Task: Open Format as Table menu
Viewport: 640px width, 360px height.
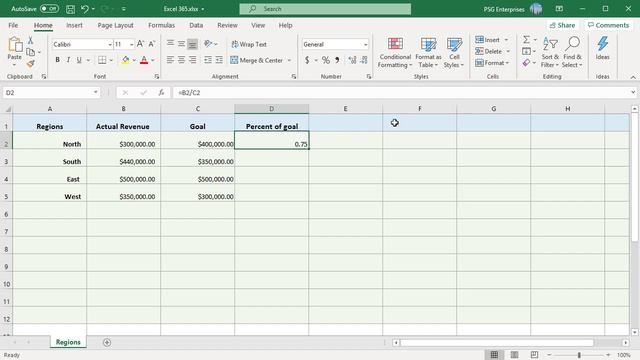Action: (428, 52)
